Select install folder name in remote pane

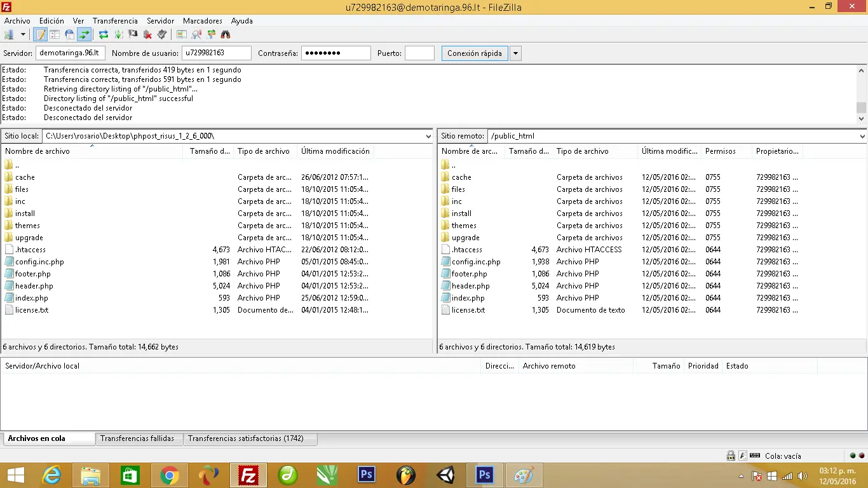[461, 213]
